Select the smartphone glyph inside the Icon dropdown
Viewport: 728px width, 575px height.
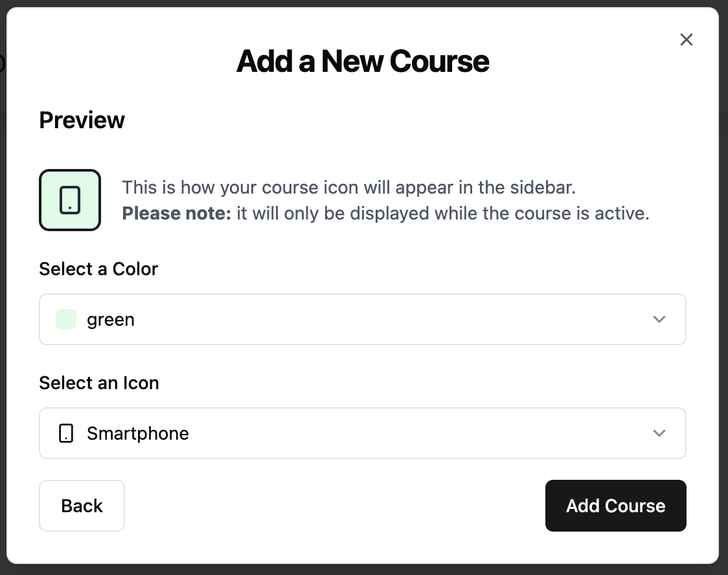(65, 433)
